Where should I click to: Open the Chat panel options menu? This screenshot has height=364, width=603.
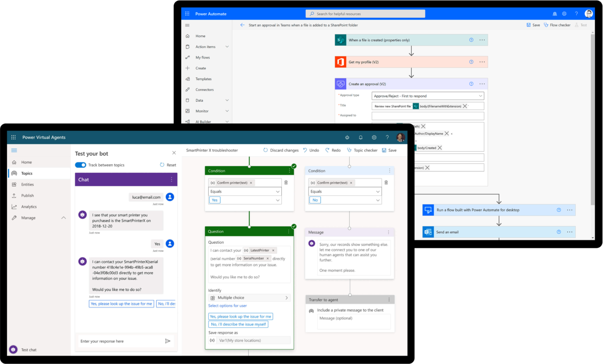(171, 179)
